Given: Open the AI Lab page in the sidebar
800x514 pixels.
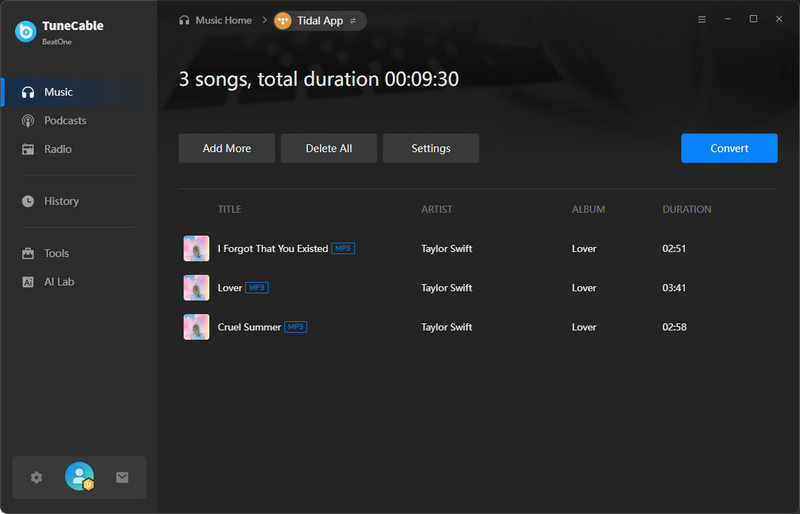Looking at the screenshot, I should tap(79, 282).
